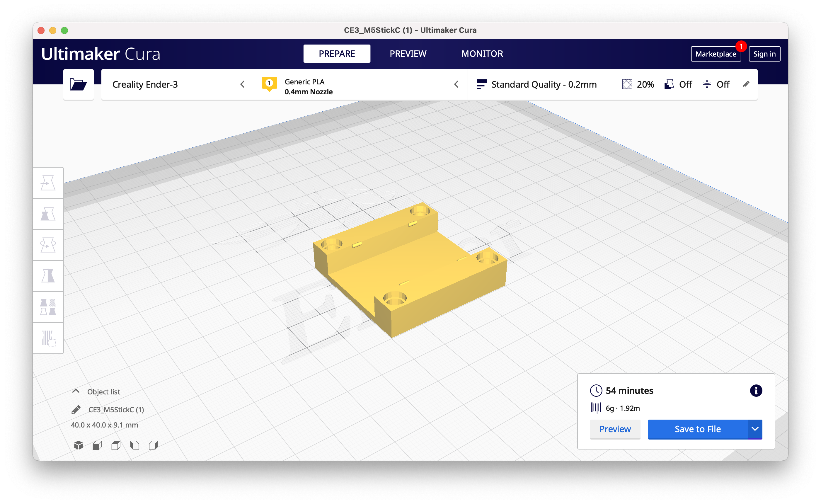Switch to the MONITOR stage tab
This screenshot has height=504, width=821.
tap(482, 54)
